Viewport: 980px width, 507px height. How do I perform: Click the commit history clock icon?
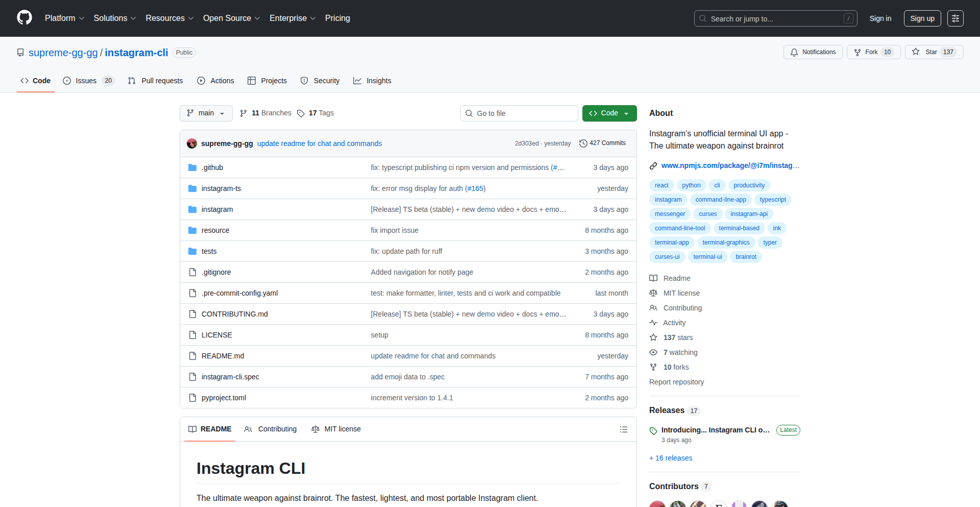coord(583,143)
